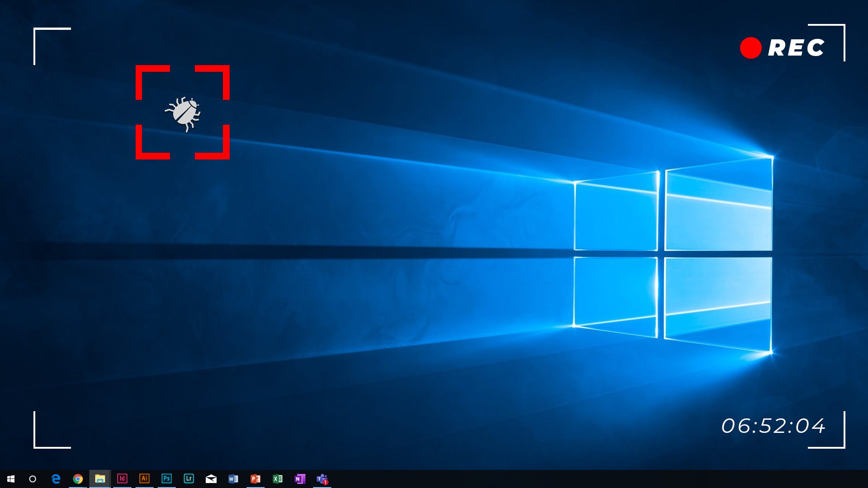The image size is (868, 488).
Task: Launch Microsoft Excel from the taskbar
Action: coord(278,479)
